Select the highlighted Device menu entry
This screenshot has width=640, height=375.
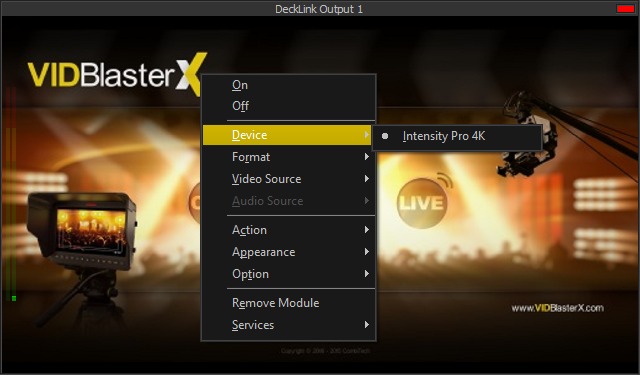287,135
